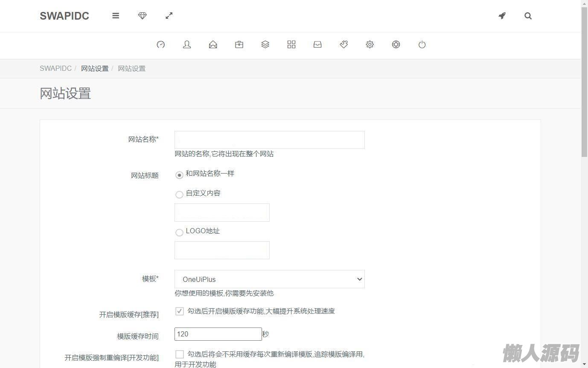Choose the 'LOGO地址' radio button
Image resolution: width=588 pixels, height=368 pixels.
[x=179, y=232]
